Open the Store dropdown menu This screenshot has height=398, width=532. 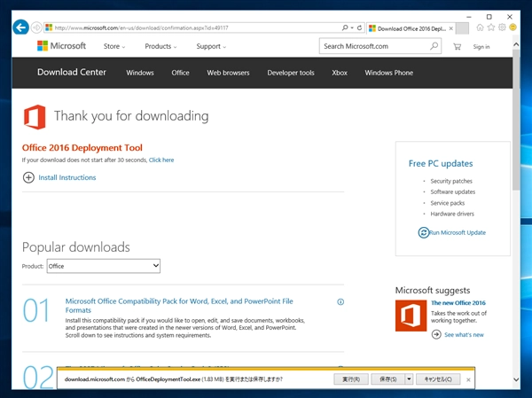coord(114,46)
